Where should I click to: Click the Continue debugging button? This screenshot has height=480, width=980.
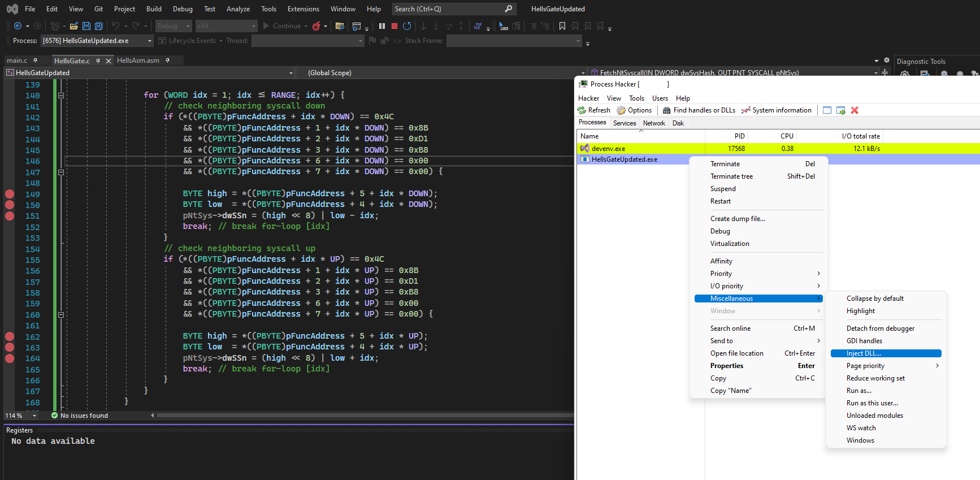pyautogui.click(x=284, y=26)
